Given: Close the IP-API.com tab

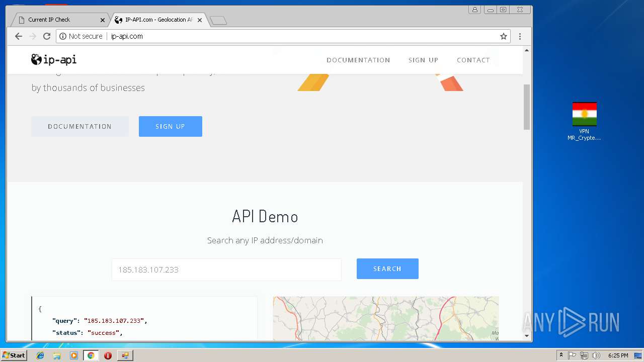Looking at the screenshot, I should 200,20.
